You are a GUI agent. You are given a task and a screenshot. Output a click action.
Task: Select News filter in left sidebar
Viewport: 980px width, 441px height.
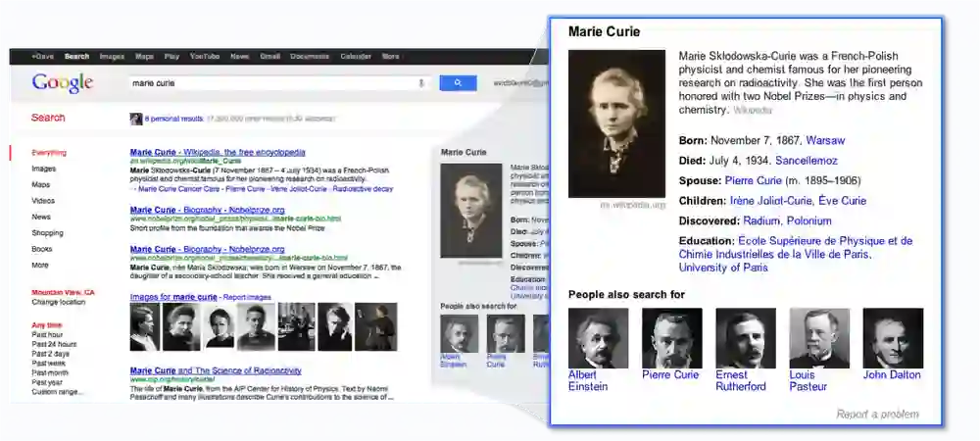tap(41, 217)
